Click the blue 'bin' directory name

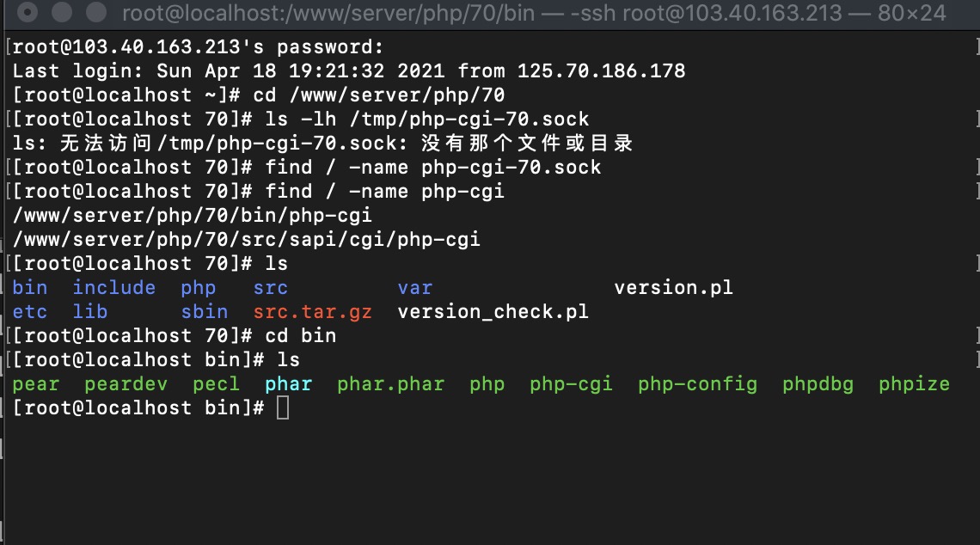[30, 287]
